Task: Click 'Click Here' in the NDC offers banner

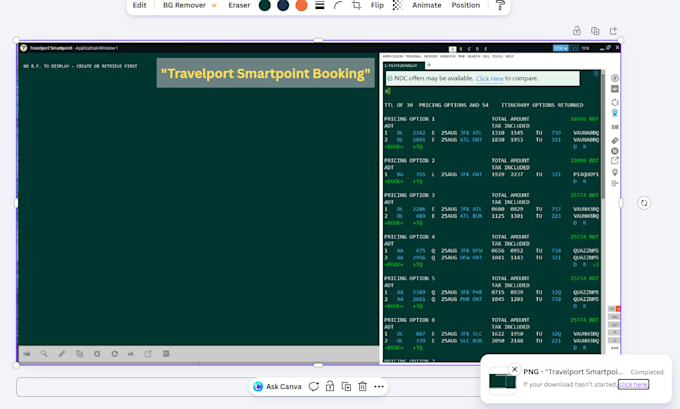Action: (x=490, y=79)
